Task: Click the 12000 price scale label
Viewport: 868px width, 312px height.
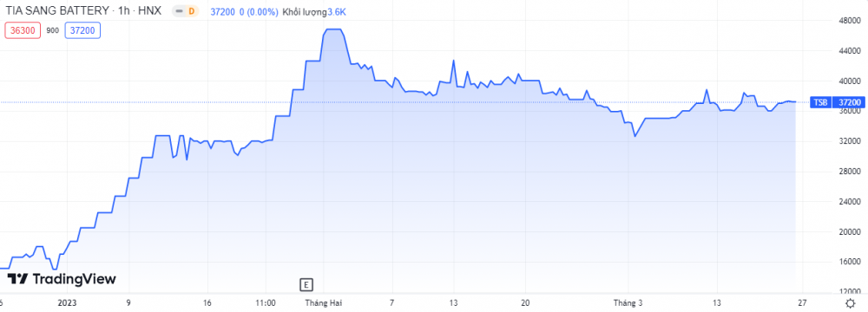Action: [x=847, y=291]
